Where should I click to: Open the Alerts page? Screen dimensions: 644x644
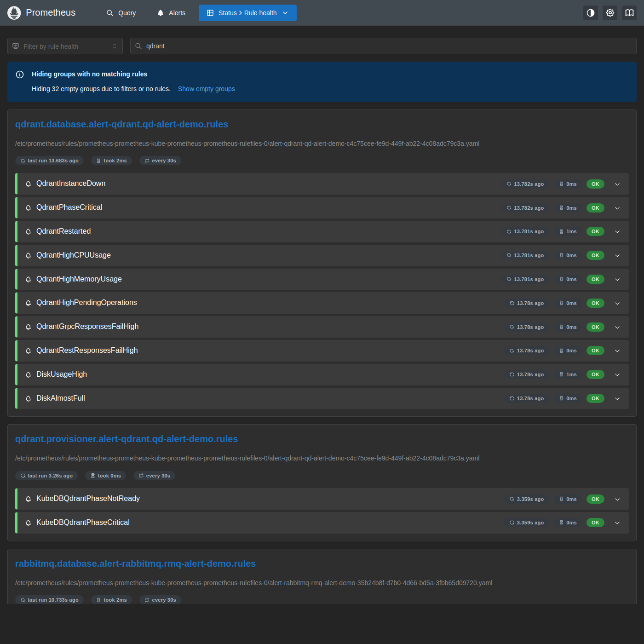point(172,13)
